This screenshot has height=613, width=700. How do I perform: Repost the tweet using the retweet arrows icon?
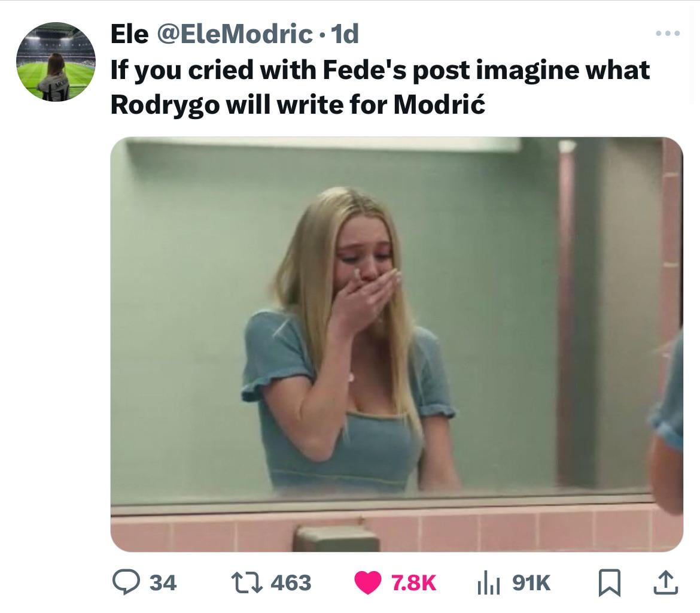point(246,582)
